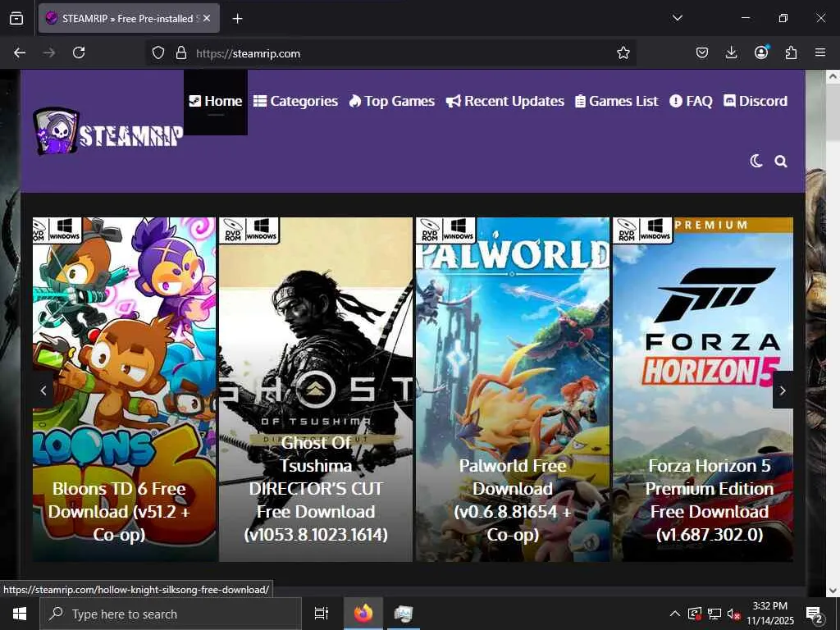Show next slide in game carousel
Image resolution: width=840 pixels, height=630 pixels.
tap(783, 390)
